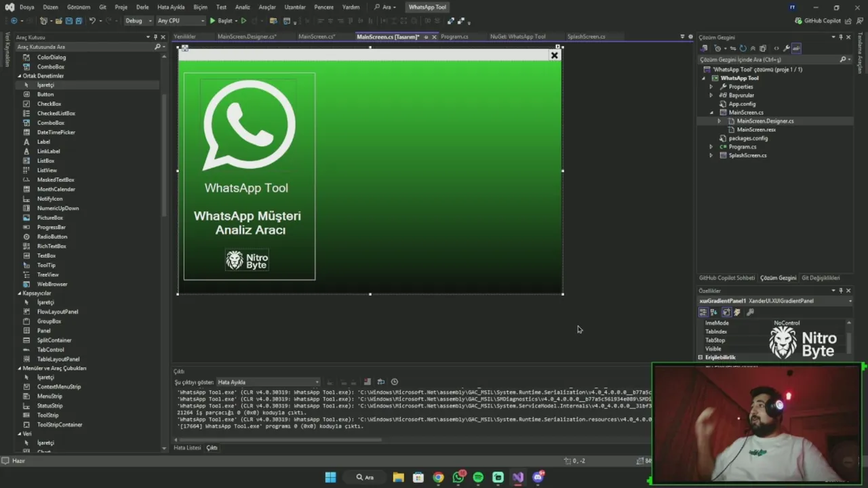
Task: Open the Git Değişiklikleri tab
Action: pyautogui.click(x=821, y=278)
